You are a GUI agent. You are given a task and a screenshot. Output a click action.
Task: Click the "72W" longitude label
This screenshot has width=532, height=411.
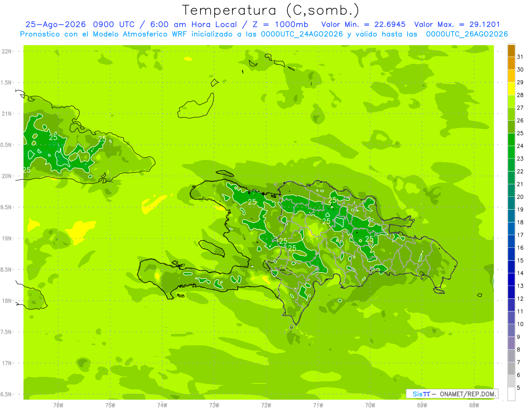266,405
